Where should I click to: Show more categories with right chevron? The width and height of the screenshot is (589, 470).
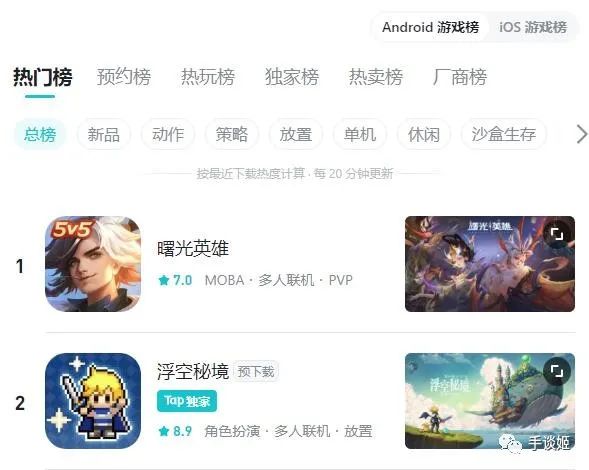click(x=581, y=134)
